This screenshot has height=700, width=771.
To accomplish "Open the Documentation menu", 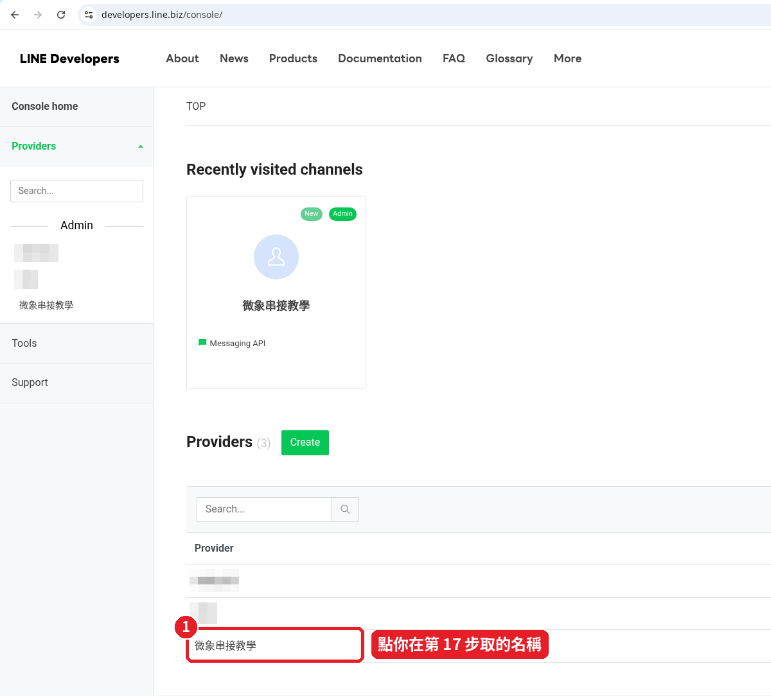I will pyautogui.click(x=380, y=58).
